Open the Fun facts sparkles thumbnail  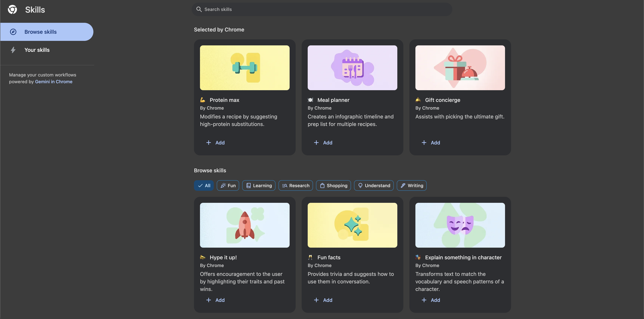pos(353,225)
